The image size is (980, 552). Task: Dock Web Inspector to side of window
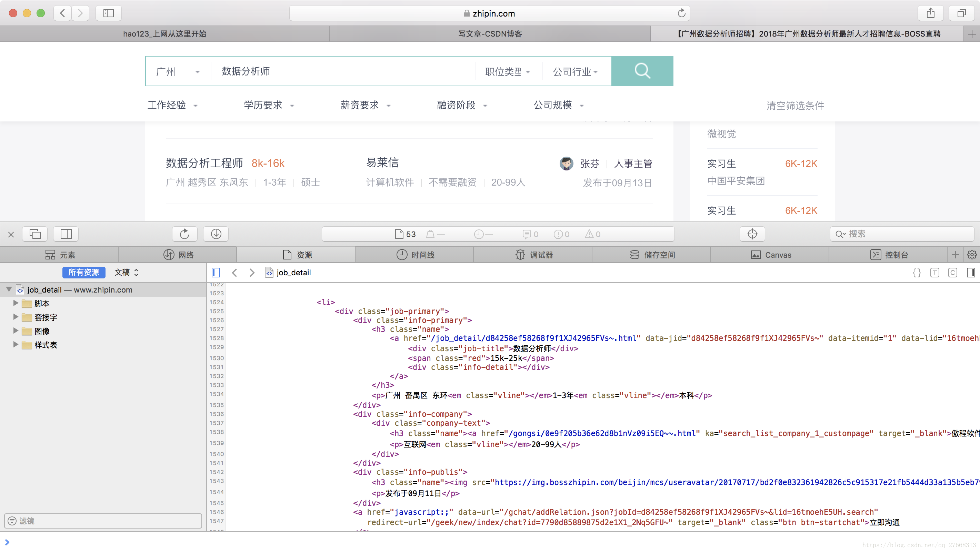(x=66, y=234)
